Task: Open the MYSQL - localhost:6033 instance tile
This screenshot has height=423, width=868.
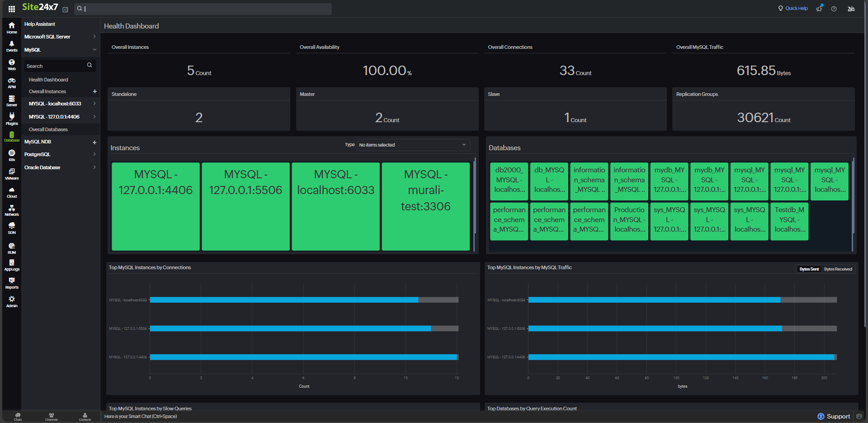Action: [335, 206]
